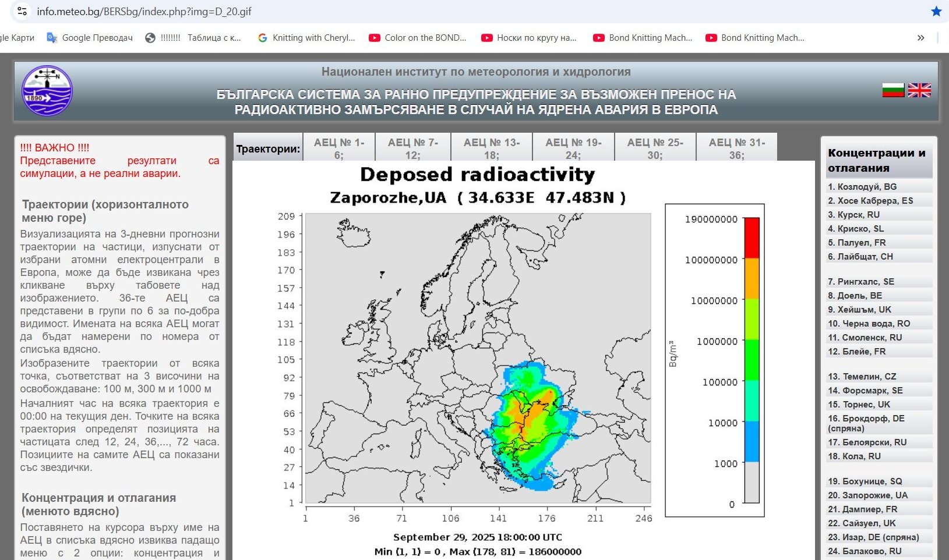Viewport: 949px width, 560px height.
Task: Open trajectories tab АЕЦ № 13-18
Action: [x=492, y=148]
